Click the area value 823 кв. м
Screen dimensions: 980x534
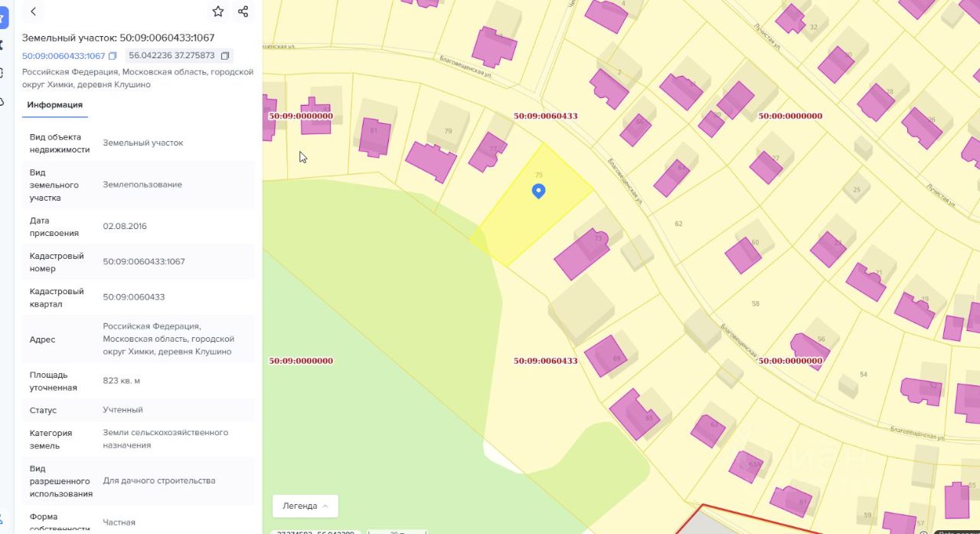(122, 381)
